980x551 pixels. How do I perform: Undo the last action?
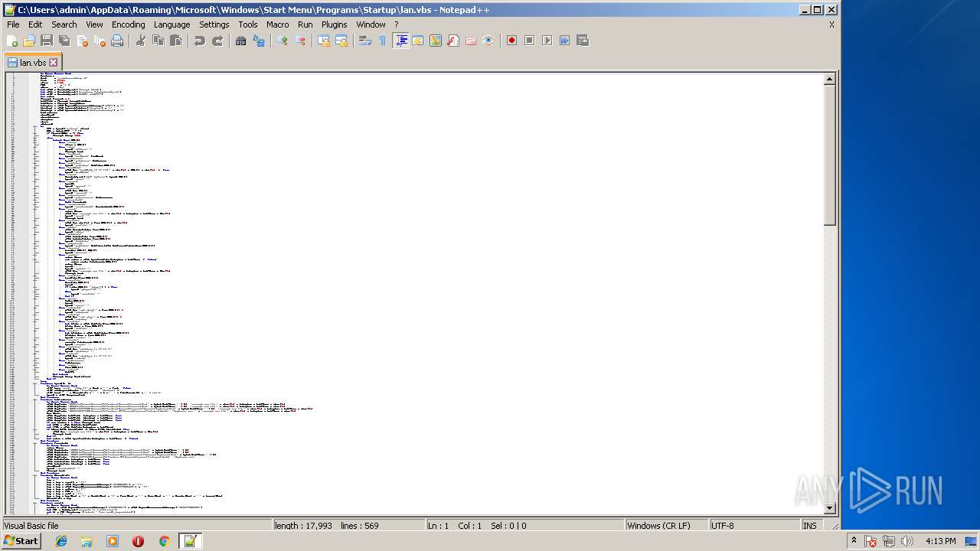(200, 41)
